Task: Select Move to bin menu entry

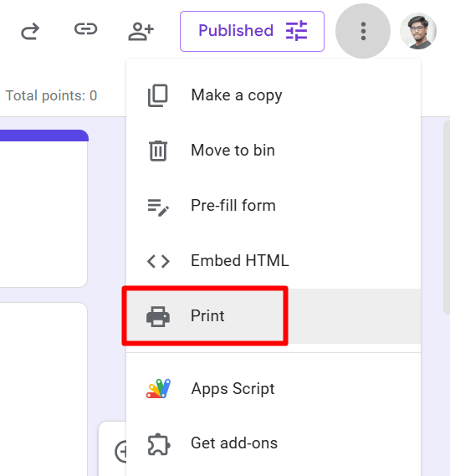Action: pos(274,151)
